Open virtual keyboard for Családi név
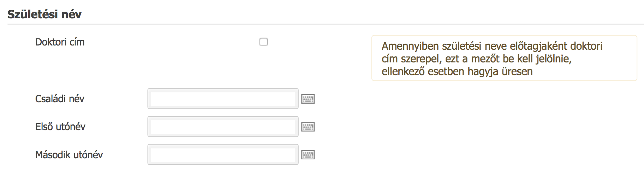Viewport: 644px width, 171px height. (x=308, y=99)
